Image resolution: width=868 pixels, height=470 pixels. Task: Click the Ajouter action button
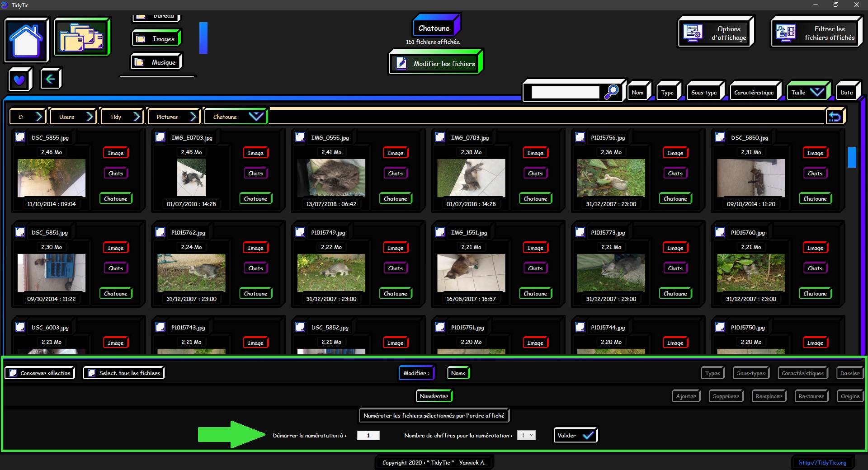[x=686, y=396]
